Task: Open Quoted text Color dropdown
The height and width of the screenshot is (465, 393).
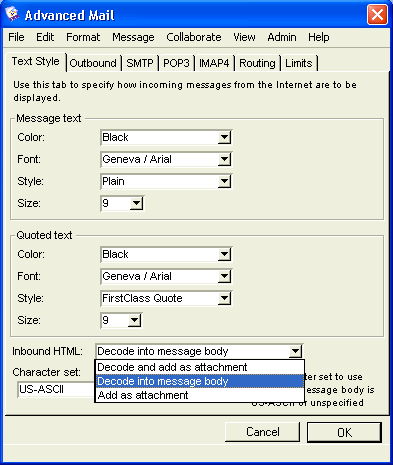Action: 166,254
